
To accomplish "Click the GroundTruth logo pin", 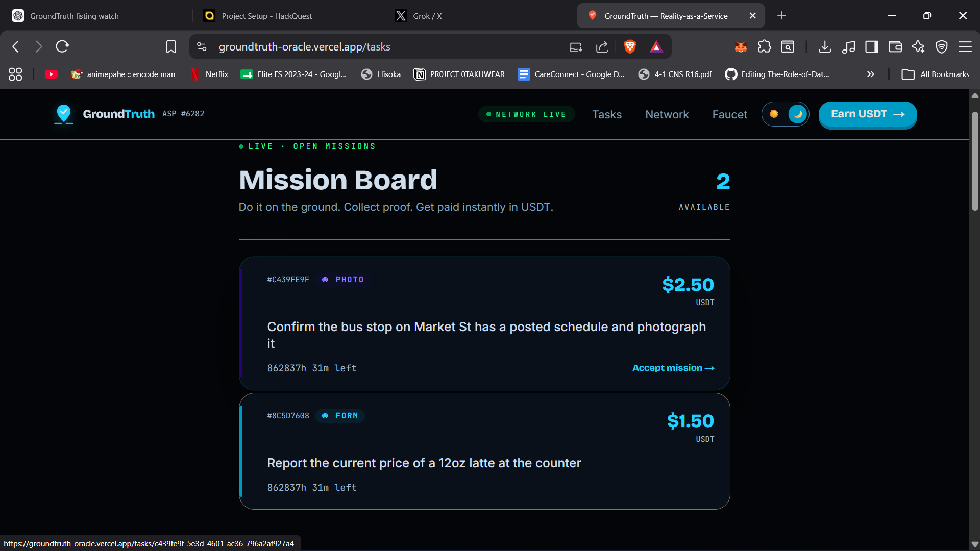I will [64, 114].
